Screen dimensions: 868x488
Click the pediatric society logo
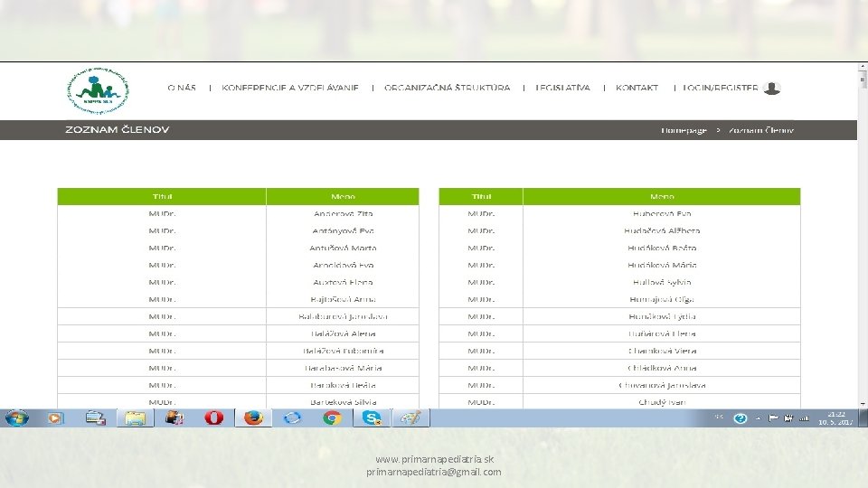click(x=98, y=90)
